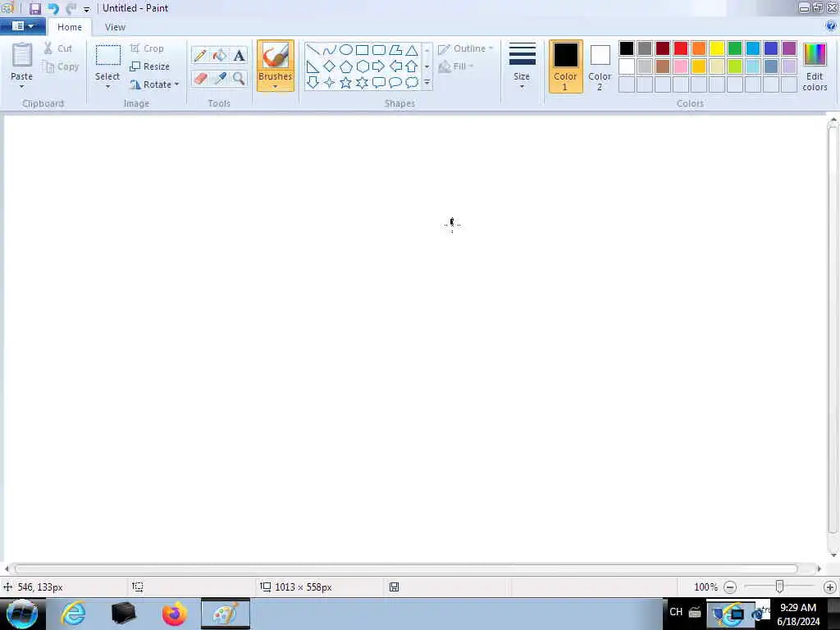
Task: Open the Paste dropdown arrow
Action: pyautogui.click(x=22, y=87)
